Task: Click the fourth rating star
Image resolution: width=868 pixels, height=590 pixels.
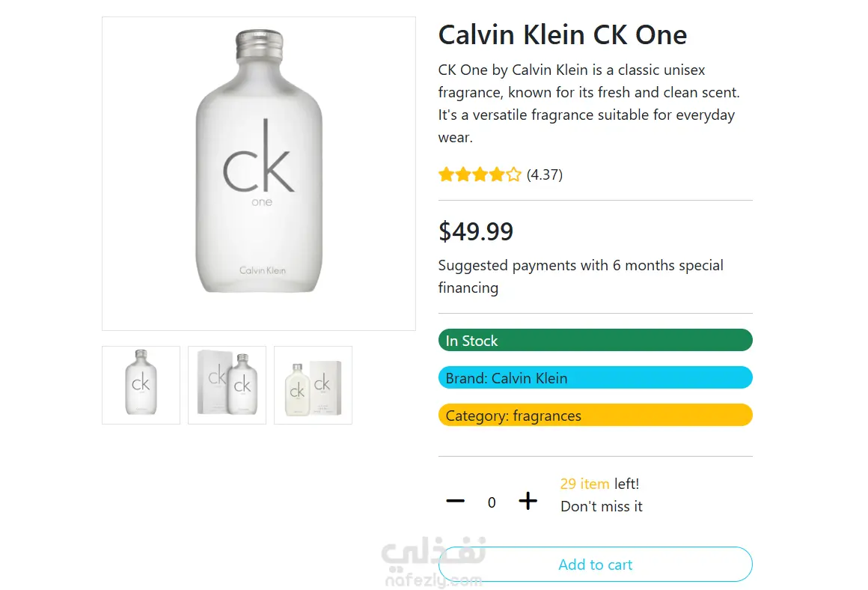Action: coord(496,175)
